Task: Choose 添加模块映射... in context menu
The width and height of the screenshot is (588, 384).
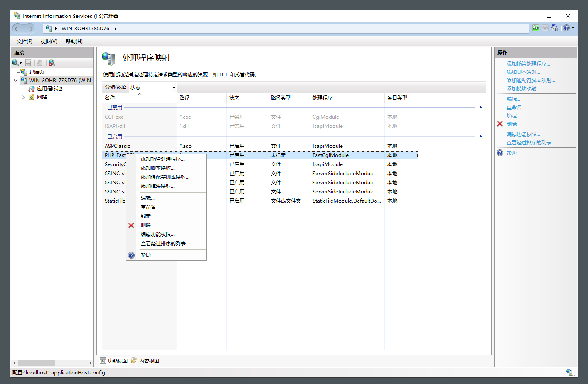Action: click(x=157, y=186)
